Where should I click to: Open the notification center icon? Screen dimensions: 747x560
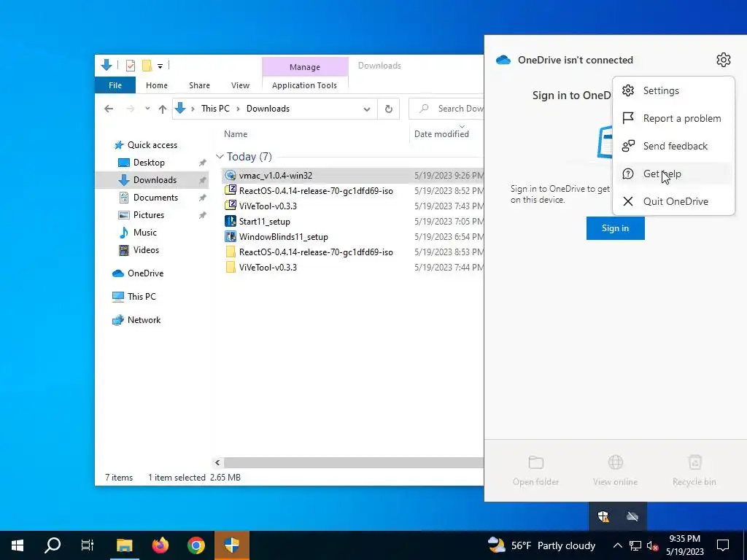click(723, 545)
